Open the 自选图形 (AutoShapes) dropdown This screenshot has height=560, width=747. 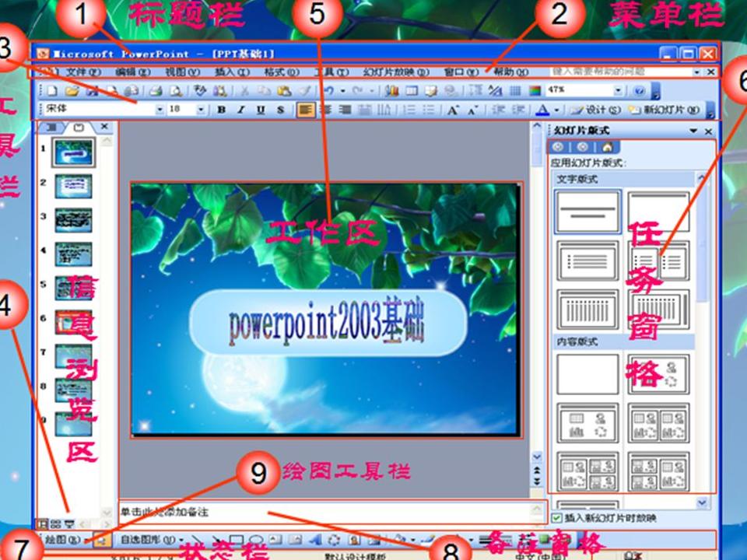pyautogui.click(x=152, y=540)
